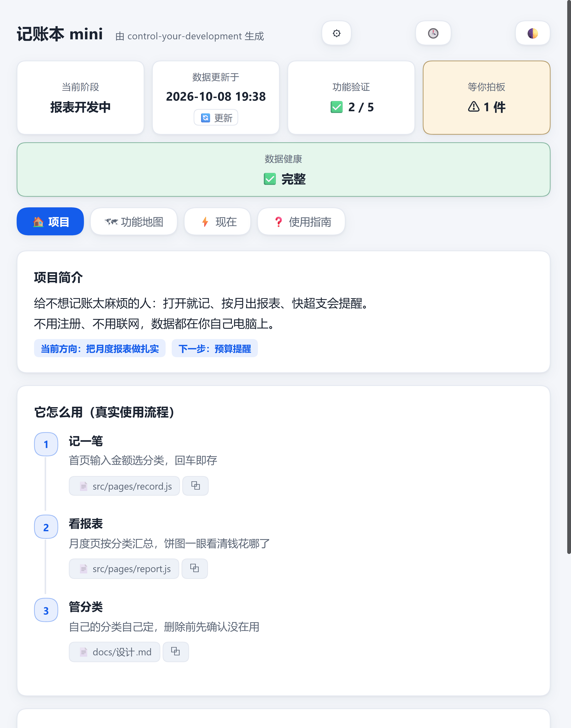
Task: Click the 它怎么用（真实使用流程）heading
Action: coord(104,412)
